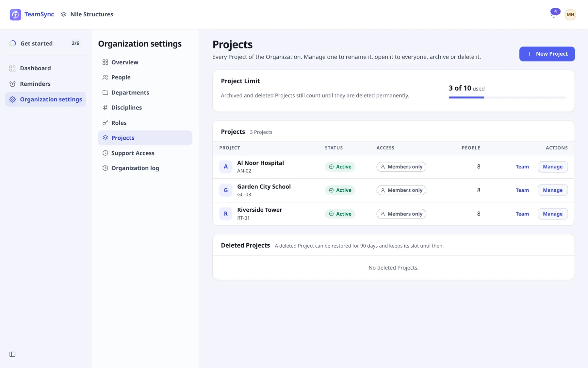
Task: Select Organization settings in the main sidebar
Action: (45, 99)
